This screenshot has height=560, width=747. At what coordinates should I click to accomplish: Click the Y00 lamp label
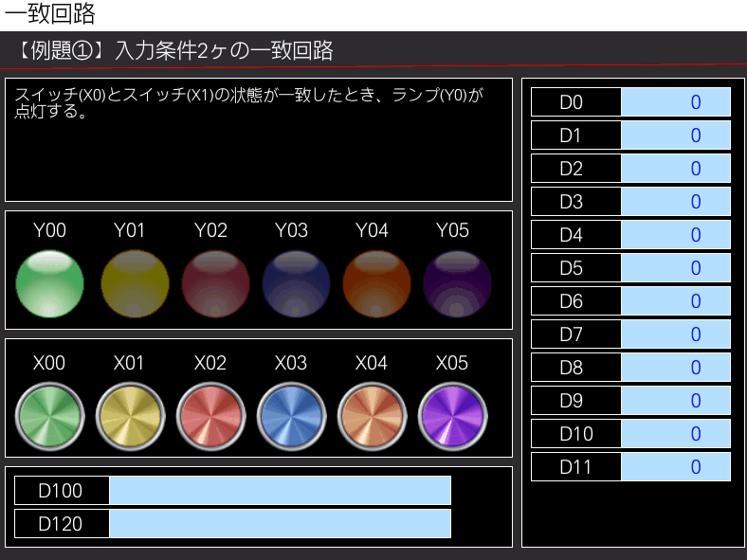[49, 230]
